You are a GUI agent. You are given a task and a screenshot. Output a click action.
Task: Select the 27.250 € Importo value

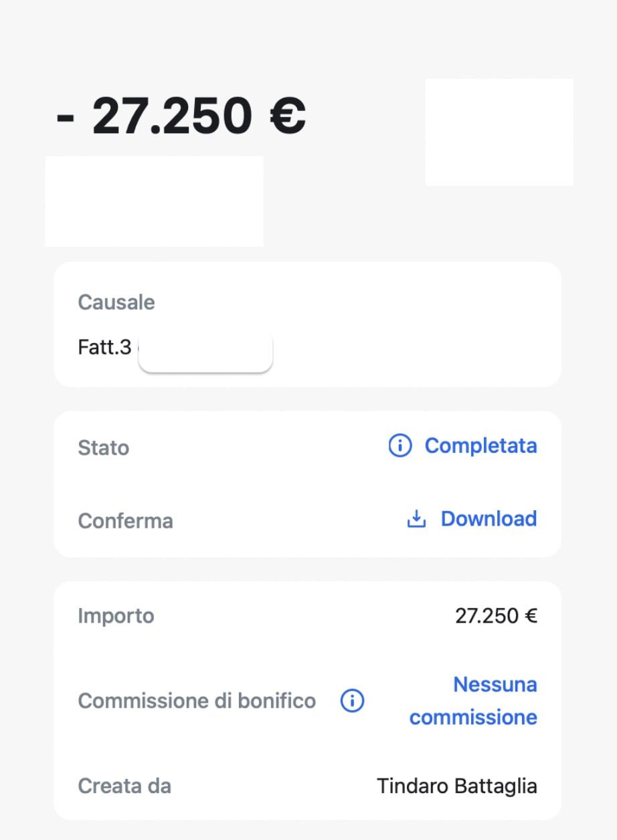(497, 616)
